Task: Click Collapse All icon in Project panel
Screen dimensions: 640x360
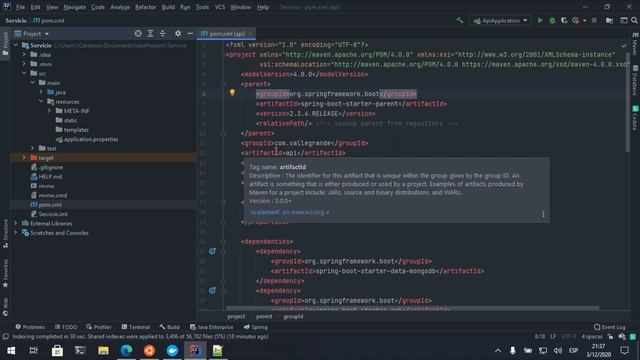Action: click(x=162, y=33)
